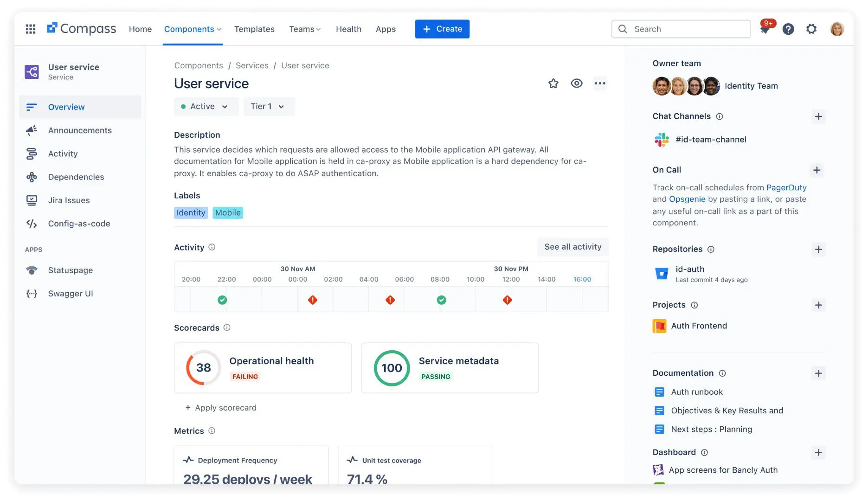Click the Identity label

click(191, 212)
